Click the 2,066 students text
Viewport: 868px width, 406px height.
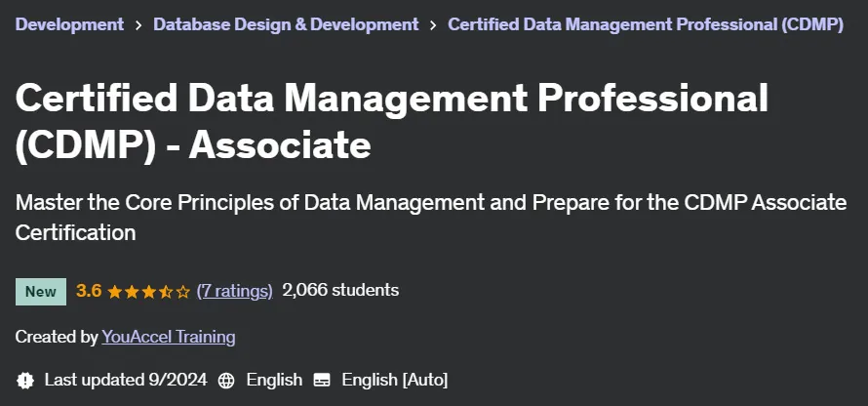point(340,290)
